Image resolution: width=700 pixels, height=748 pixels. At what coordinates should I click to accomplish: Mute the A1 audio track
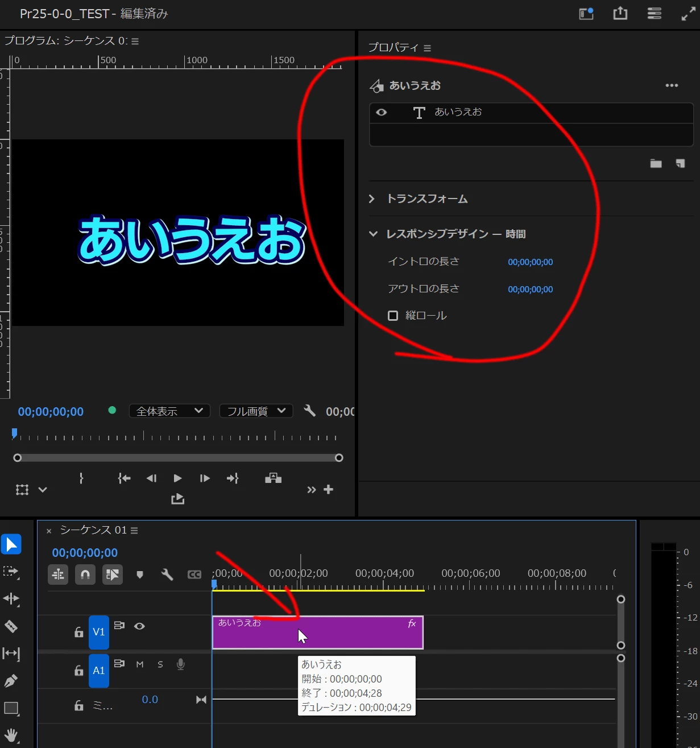point(140,664)
